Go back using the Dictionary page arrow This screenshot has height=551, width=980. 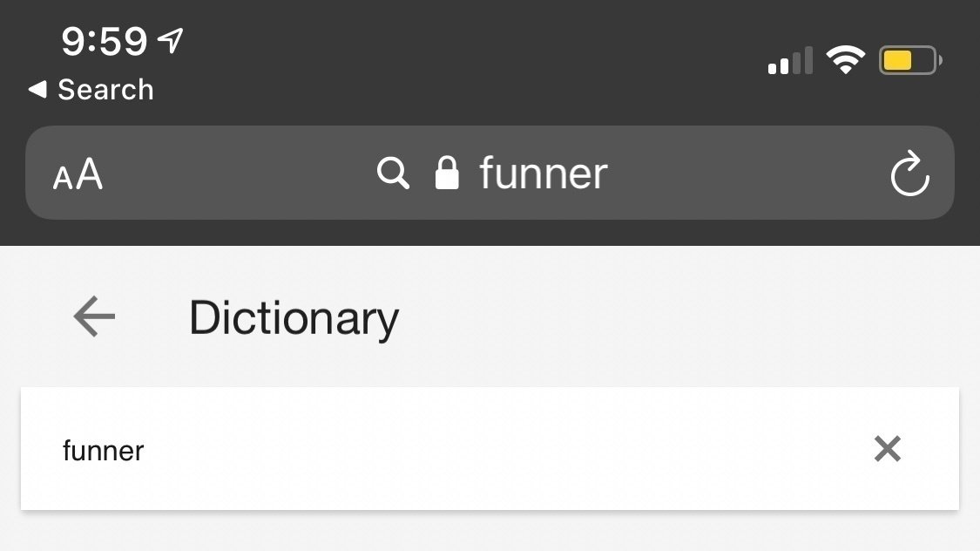click(93, 316)
